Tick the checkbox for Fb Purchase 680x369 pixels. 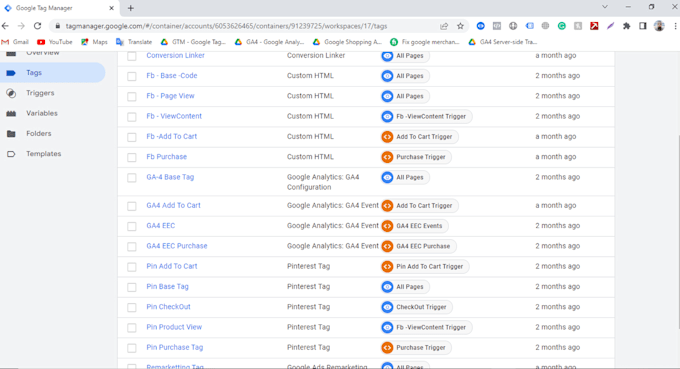(132, 157)
